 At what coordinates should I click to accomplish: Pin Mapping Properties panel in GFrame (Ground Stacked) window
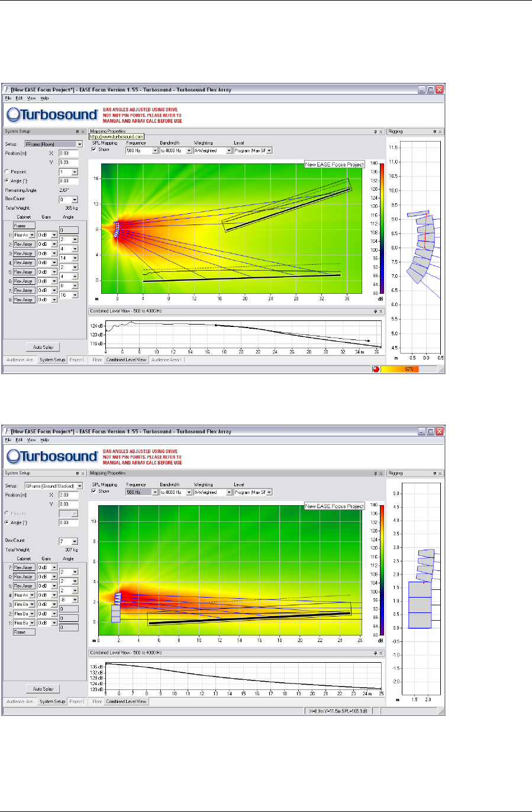[375, 473]
